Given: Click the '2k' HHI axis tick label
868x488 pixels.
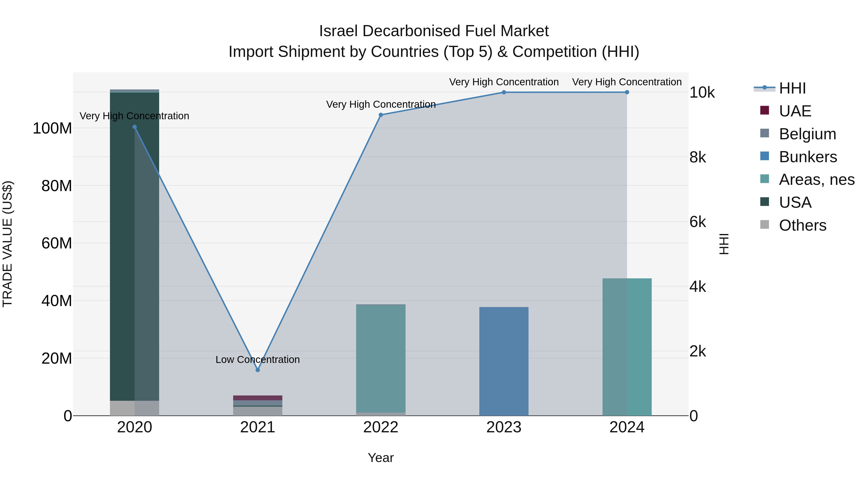Looking at the screenshot, I should (698, 351).
